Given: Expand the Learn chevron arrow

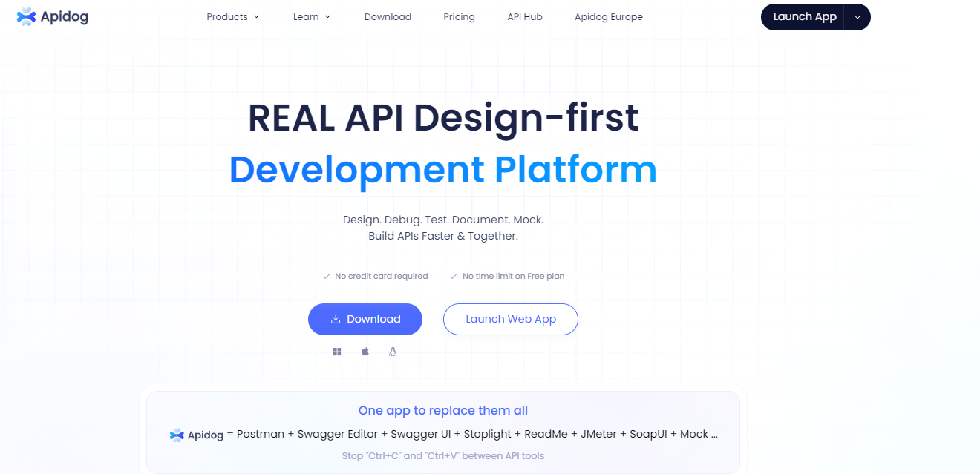Looking at the screenshot, I should pyautogui.click(x=327, y=17).
